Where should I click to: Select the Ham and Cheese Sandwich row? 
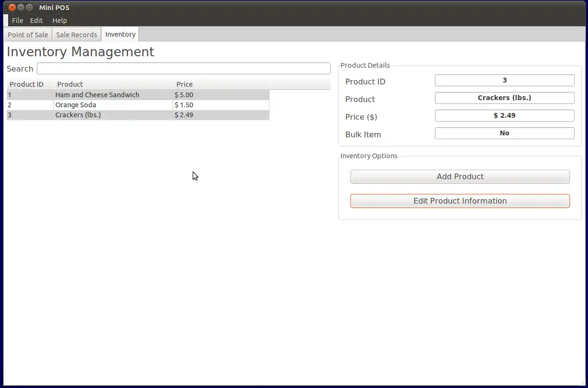138,95
